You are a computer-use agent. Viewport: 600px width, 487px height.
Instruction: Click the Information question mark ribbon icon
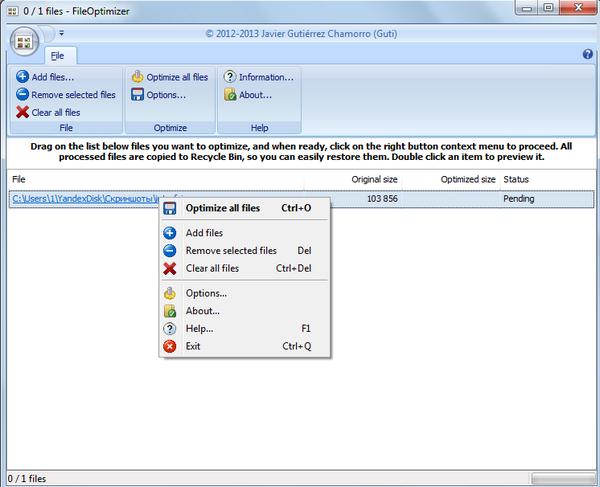pyautogui.click(x=230, y=77)
